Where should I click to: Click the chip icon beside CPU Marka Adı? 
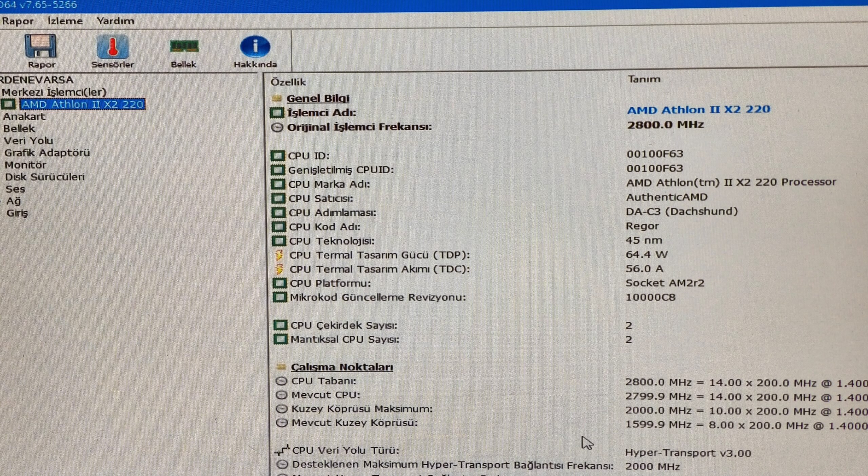(x=278, y=184)
